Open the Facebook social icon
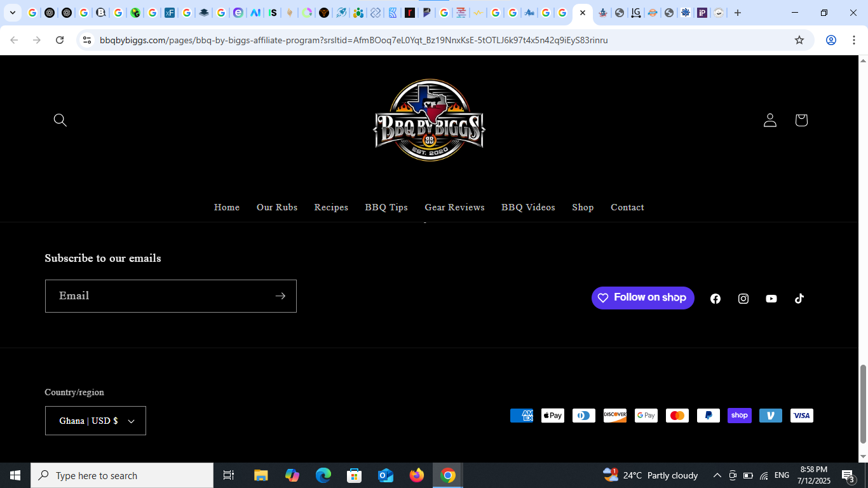 pos(715,299)
